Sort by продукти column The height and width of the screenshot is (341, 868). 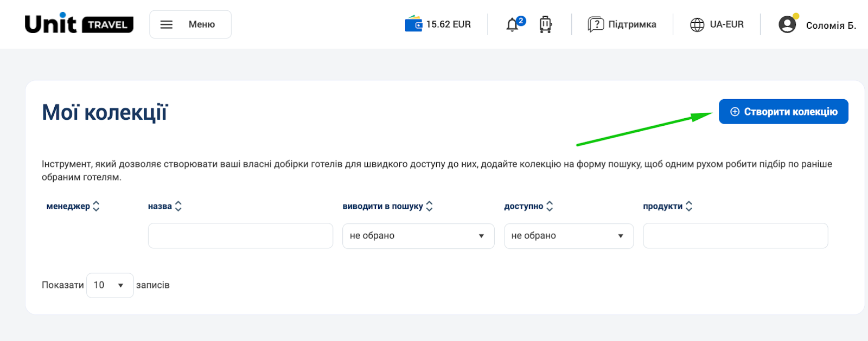[667, 206]
